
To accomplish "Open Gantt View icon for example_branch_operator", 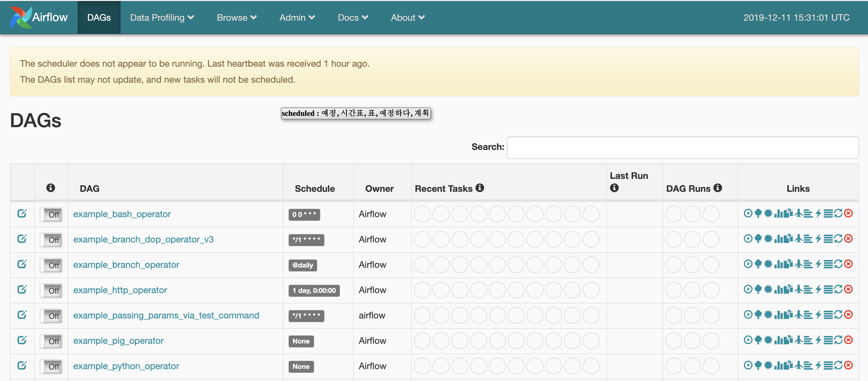I will pos(808,264).
